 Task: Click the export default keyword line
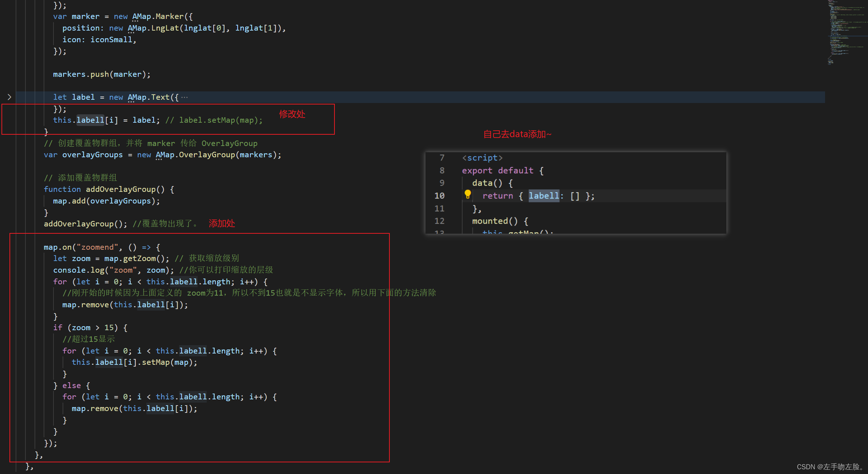[x=498, y=170]
